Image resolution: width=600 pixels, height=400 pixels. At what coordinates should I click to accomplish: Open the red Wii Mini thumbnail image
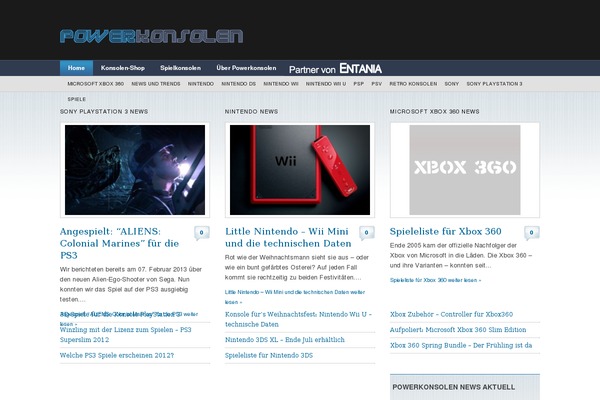pyautogui.click(x=300, y=170)
